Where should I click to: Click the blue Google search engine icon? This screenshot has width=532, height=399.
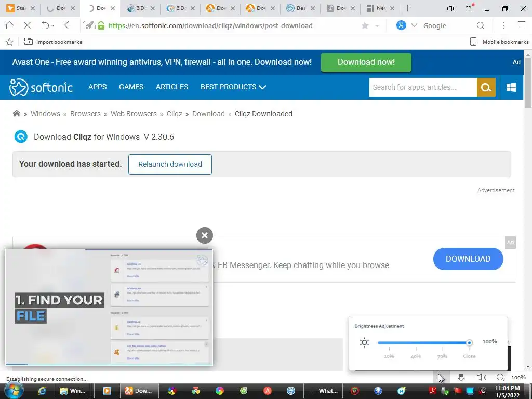coord(401,25)
